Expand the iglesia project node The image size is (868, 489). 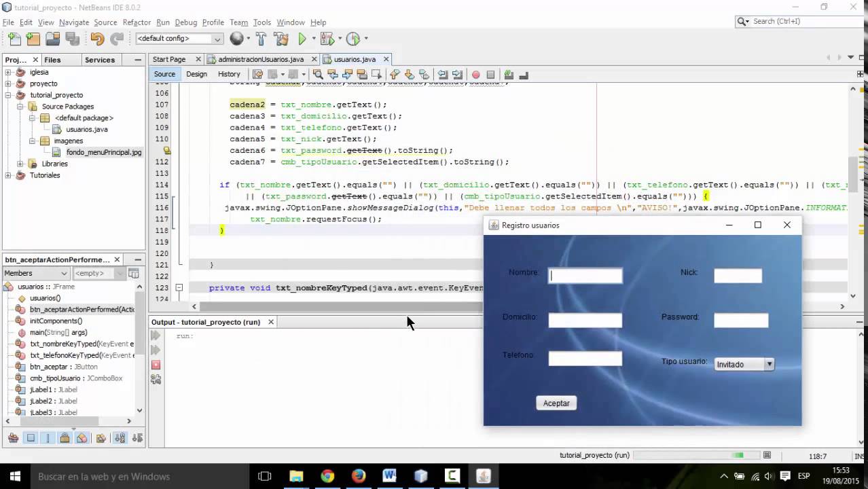click(8, 72)
